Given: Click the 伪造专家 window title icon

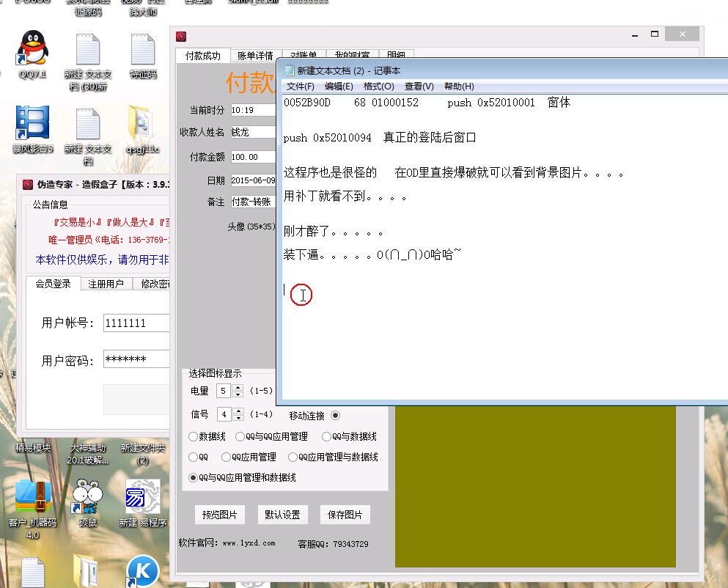Looking at the screenshot, I should click(28, 184).
